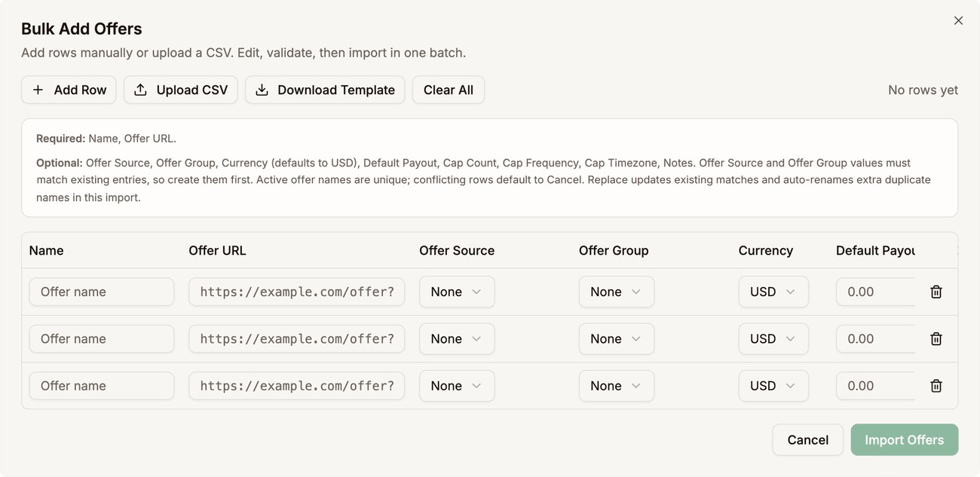This screenshot has height=477, width=980.
Task: Open second row Offer Group dropdown
Action: click(617, 339)
